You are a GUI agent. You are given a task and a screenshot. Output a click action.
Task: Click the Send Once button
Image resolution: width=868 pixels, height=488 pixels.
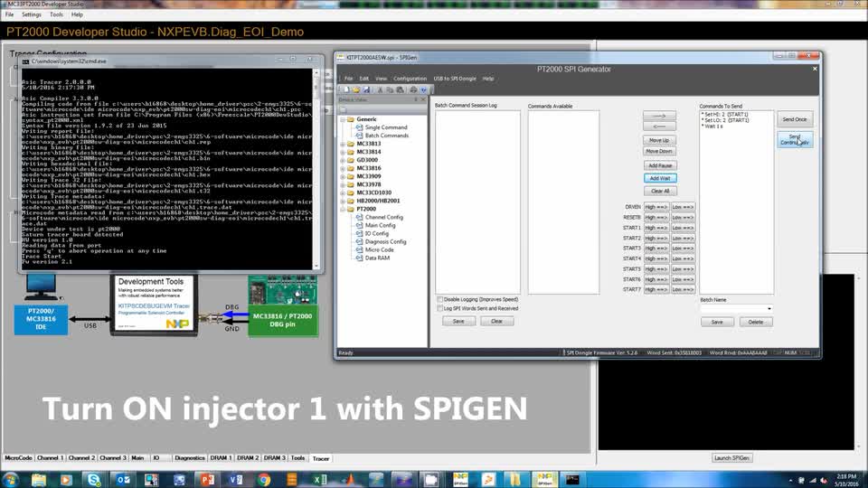[x=795, y=119]
